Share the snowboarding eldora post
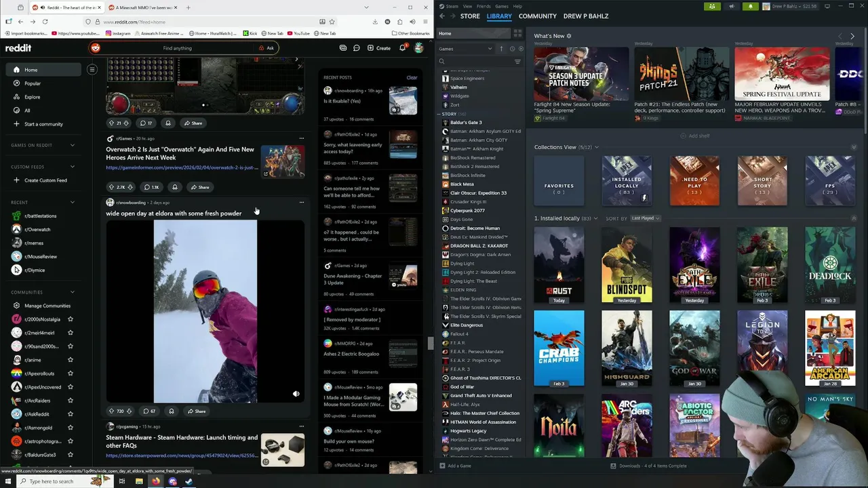Screen dimensions: 868x488 (197, 411)
